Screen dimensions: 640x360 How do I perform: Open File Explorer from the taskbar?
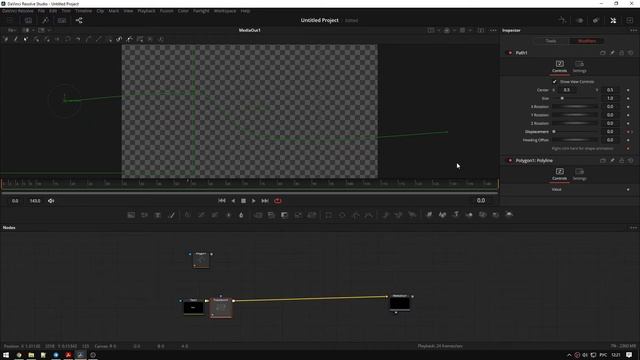point(31,355)
